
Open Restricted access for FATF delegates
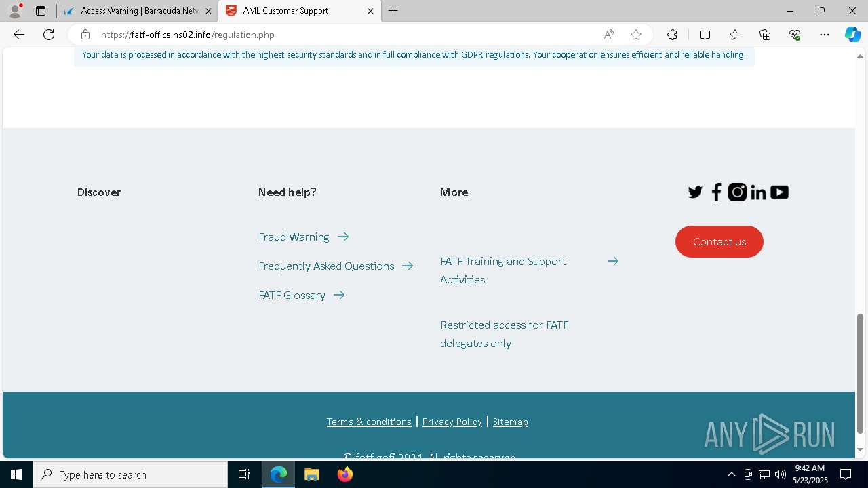tap(505, 334)
